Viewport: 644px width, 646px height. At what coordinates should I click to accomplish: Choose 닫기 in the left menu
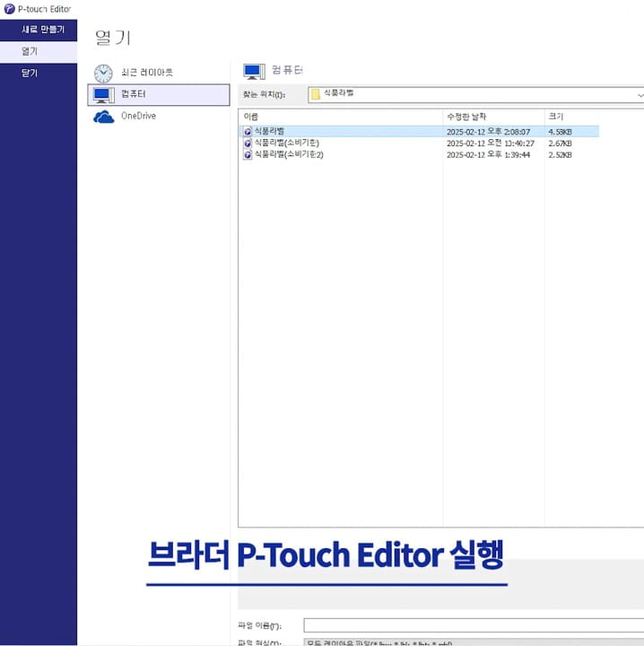(x=30, y=74)
